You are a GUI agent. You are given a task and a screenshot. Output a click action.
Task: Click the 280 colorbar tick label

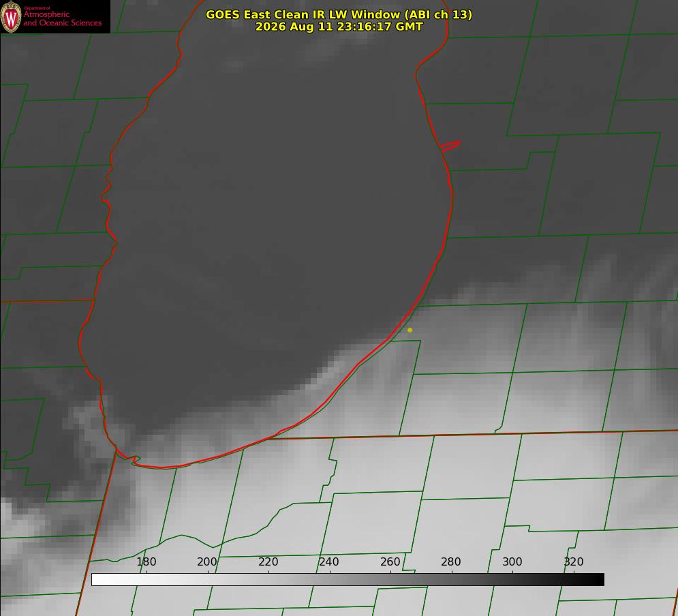(x=451, y=561)
